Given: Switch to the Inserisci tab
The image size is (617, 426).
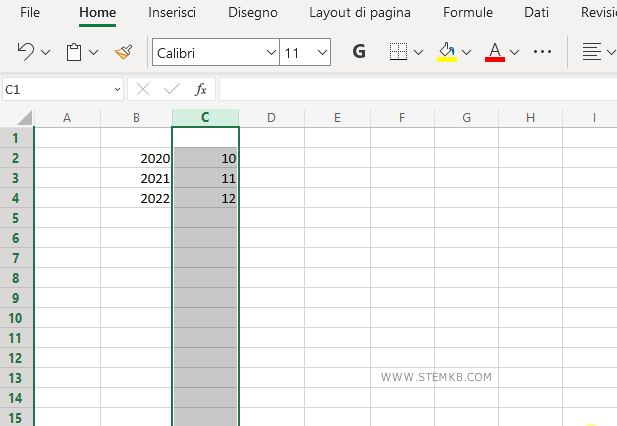Looking at the screenshot, I should [172, 13].
